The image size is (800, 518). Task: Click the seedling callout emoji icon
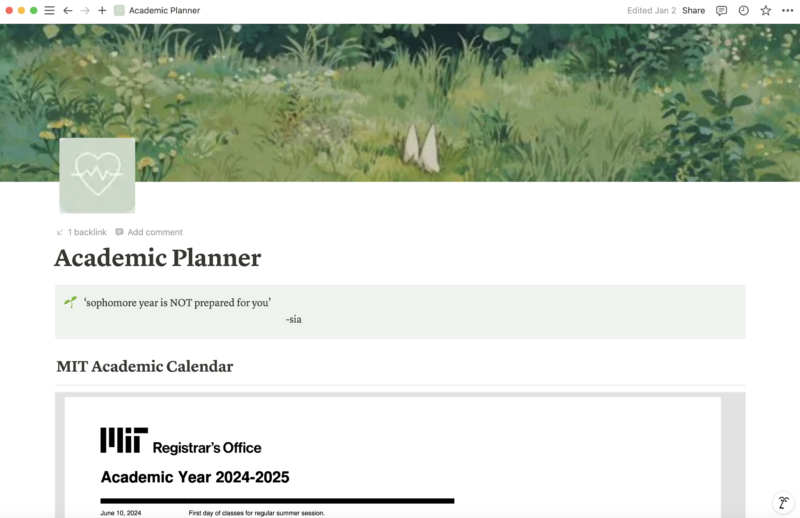pyautogui.click(x=70, y=302)
